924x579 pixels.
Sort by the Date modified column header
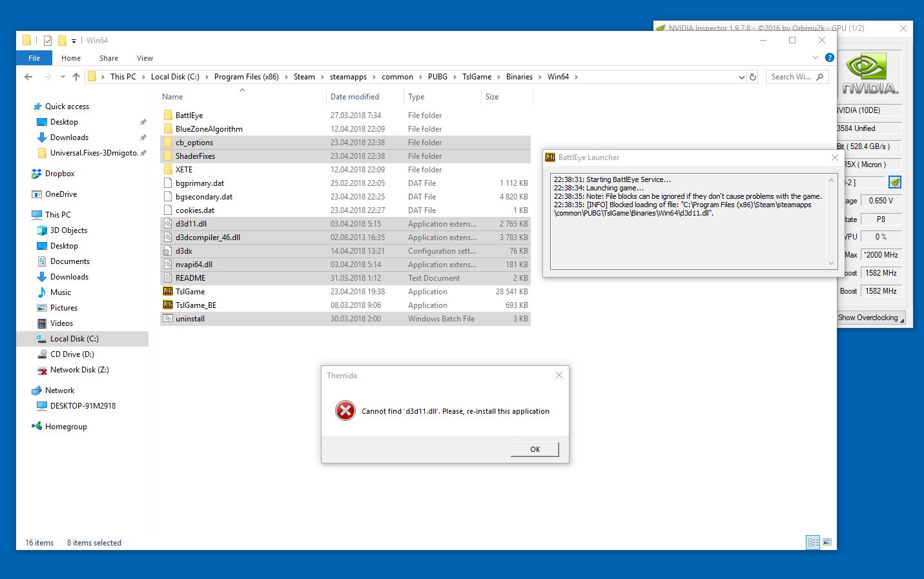tap(365, 97)
